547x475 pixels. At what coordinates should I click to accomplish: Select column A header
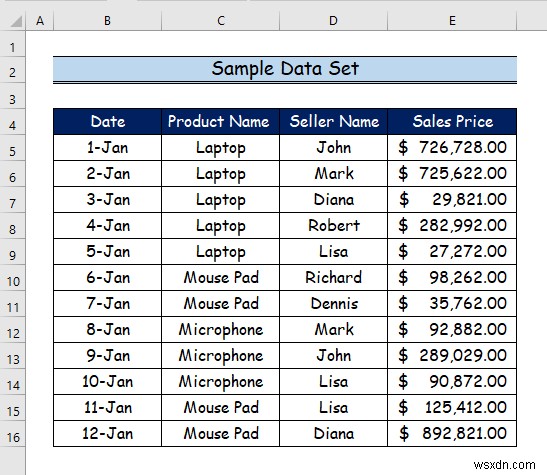40,21
